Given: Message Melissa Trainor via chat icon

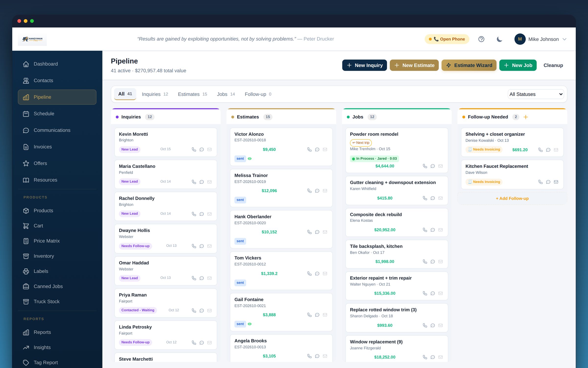Looking at the screenshot, I should [x=317, y=191].
